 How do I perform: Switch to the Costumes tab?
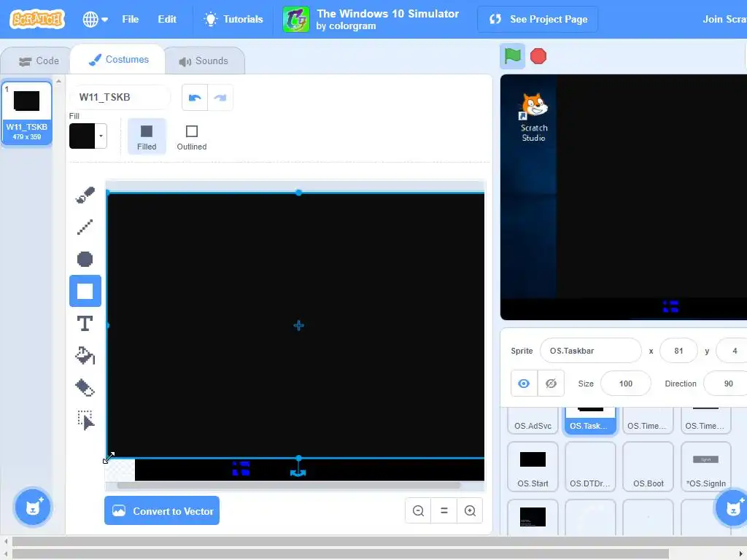118,60
